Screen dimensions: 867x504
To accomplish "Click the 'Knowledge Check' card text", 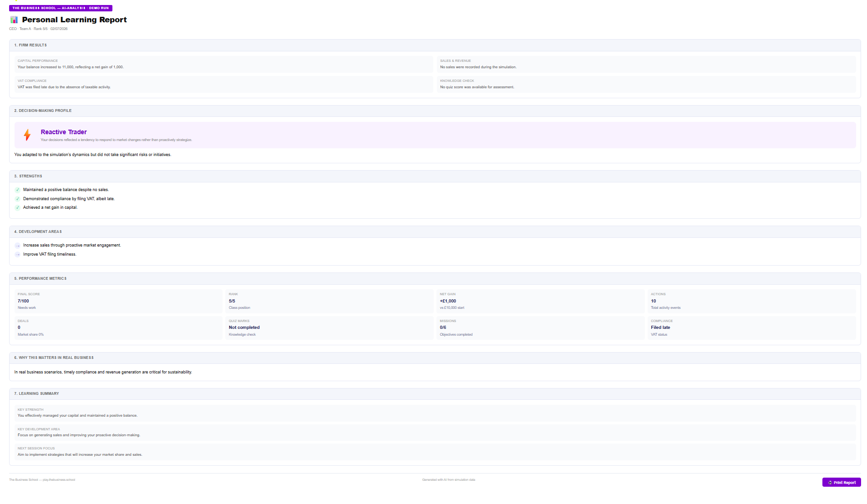I will pyautogui.click(x=477, y=87).
